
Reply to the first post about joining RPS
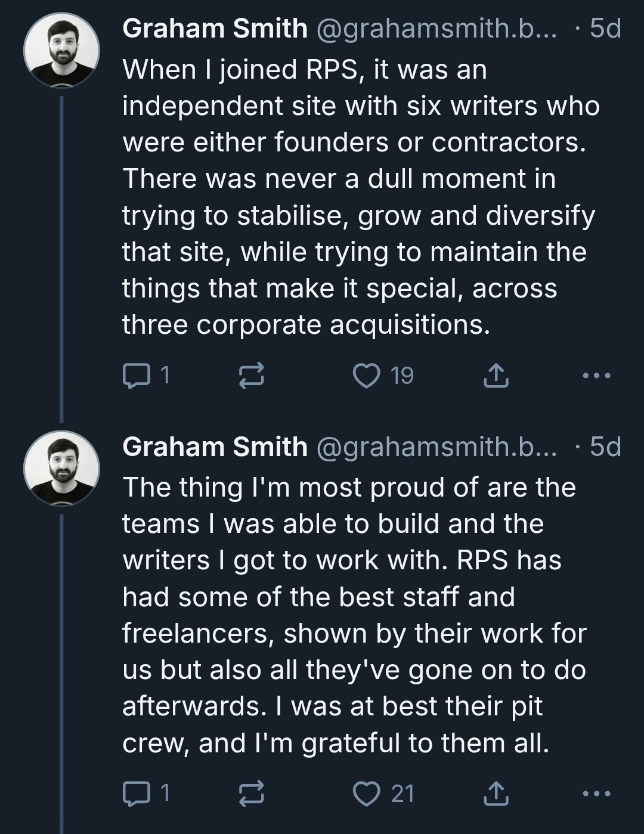136,376
